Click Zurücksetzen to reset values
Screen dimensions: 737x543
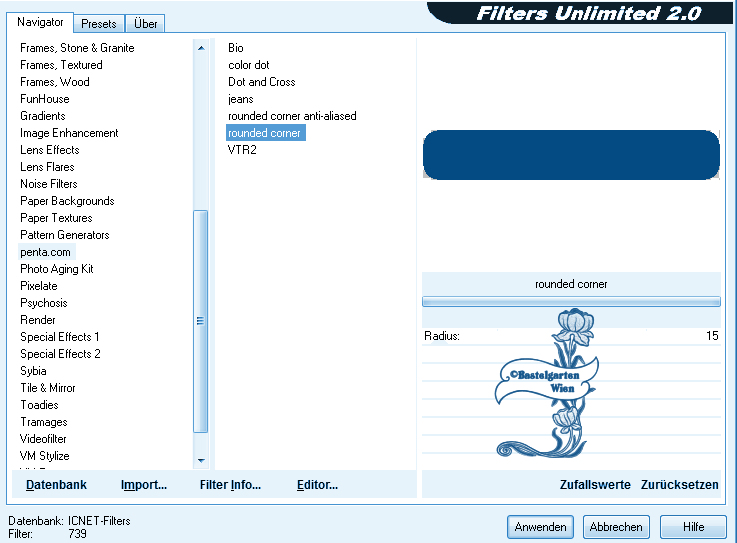point(680,485)
